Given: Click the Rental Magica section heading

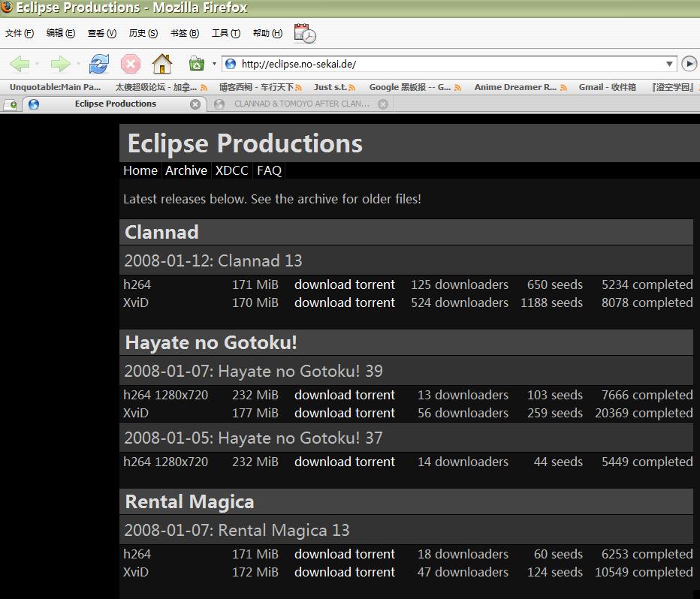Looking at the screenshot, I should click(x=190, y=501).
